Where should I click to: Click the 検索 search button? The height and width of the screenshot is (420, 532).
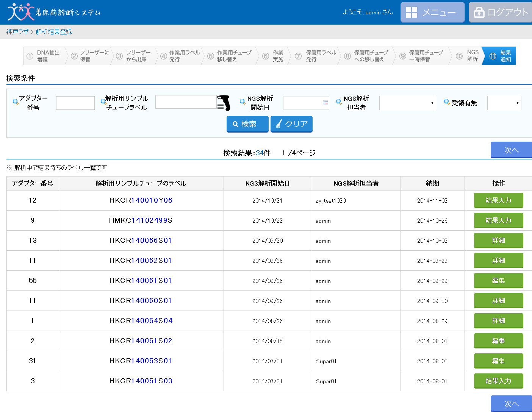pos(247,124)
